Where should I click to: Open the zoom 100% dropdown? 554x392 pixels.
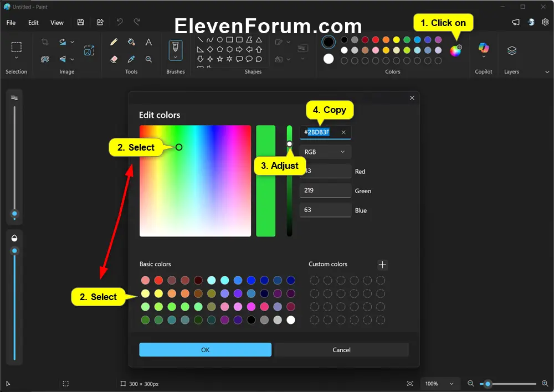(440, 384)
